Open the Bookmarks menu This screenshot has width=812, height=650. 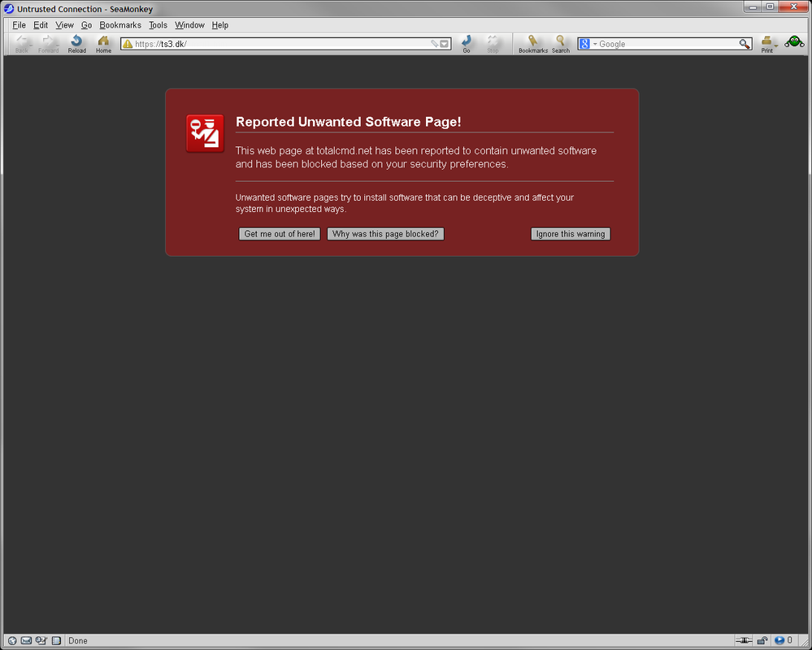pyautogui.click(x=120, y=25)
